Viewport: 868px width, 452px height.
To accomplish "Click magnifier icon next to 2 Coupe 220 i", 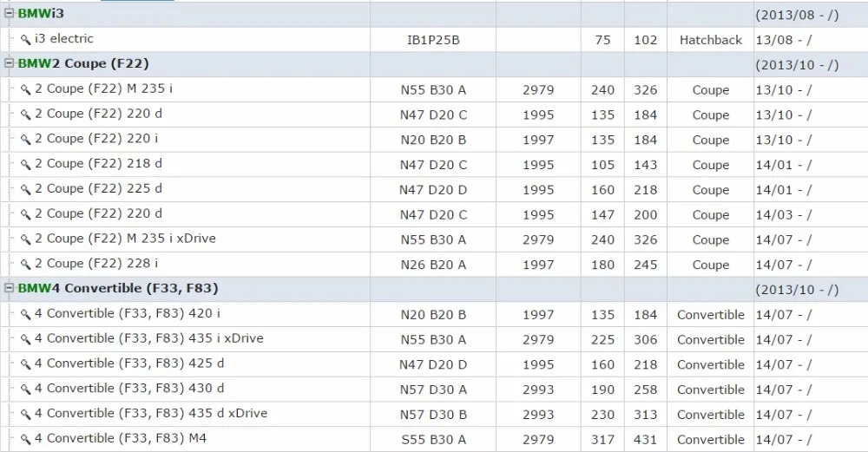I will [x=25, y=140].
